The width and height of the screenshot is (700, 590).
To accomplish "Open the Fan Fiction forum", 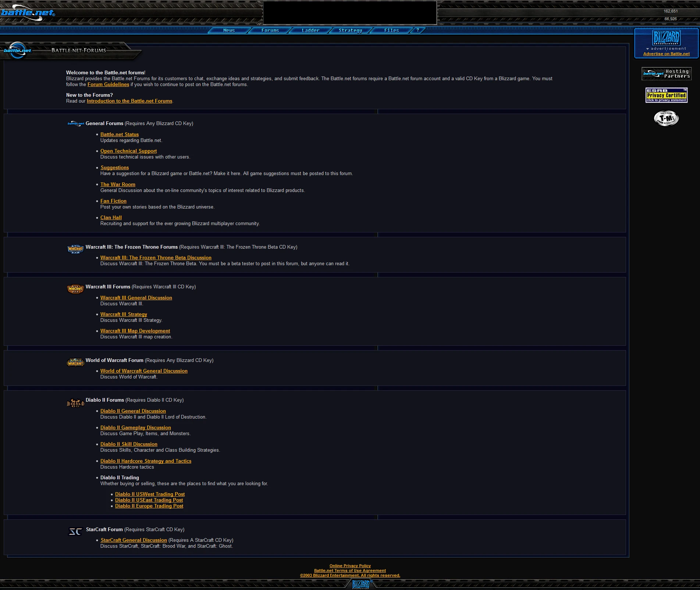I will 113,201.
